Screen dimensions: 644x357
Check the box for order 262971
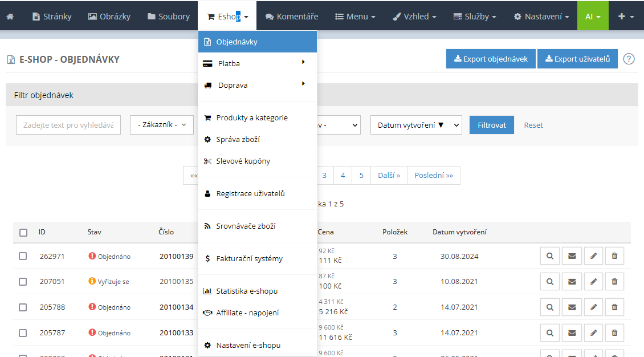click(x=23, y=257)
